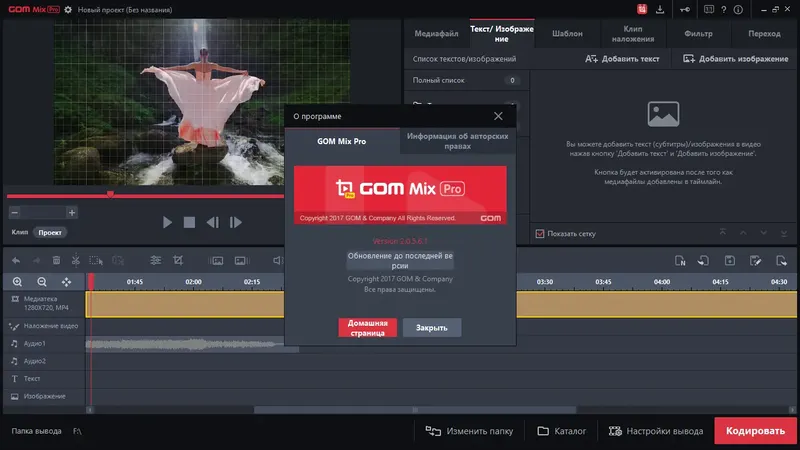800x450 pixels.
Task: Open Домашняя страница from the dialog
Action: tap(368, 328)
